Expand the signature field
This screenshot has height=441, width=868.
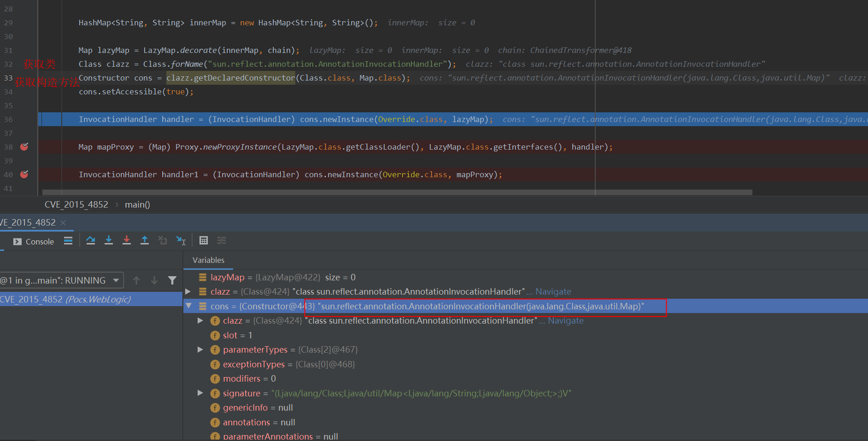pyautogui.click(x=200, y=393)
